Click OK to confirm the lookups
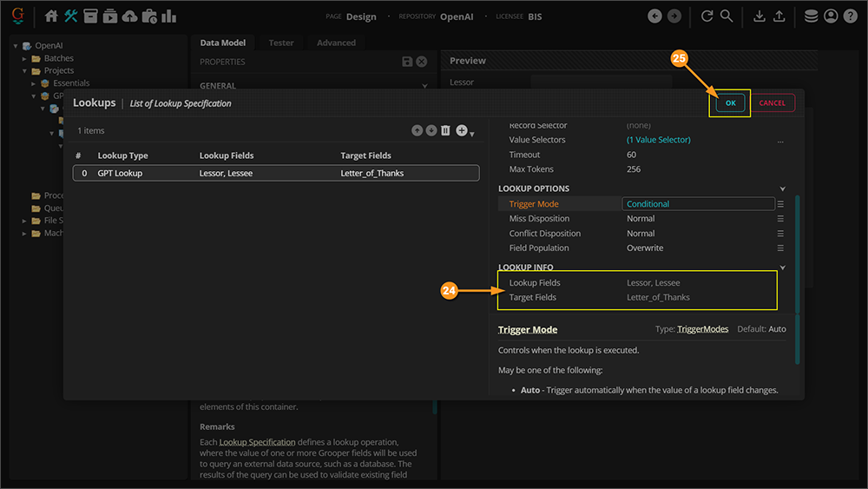Image resolution: width=868 pixels, height=489 pixels. (x=730, y=102)
